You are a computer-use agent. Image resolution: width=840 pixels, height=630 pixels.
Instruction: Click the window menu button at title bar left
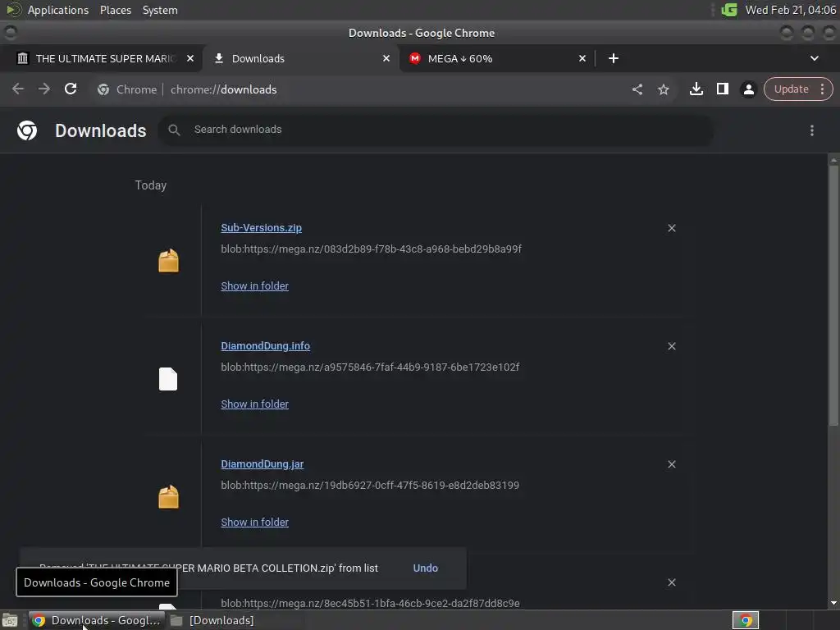[x=10, y=33]
